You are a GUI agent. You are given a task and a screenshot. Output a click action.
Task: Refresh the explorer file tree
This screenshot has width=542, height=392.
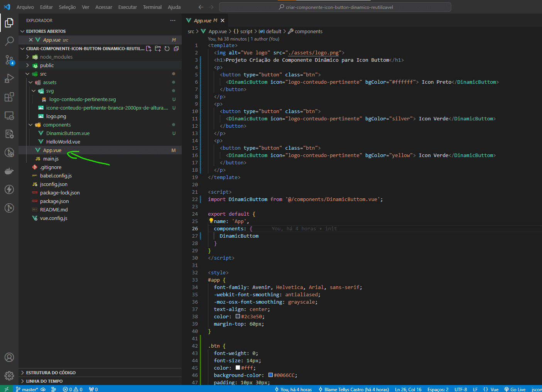coord(167,49)
